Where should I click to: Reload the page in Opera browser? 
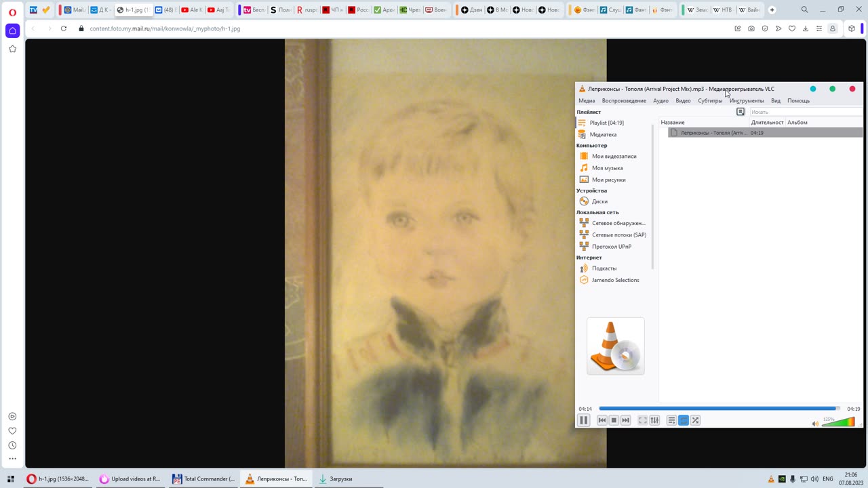64,28
